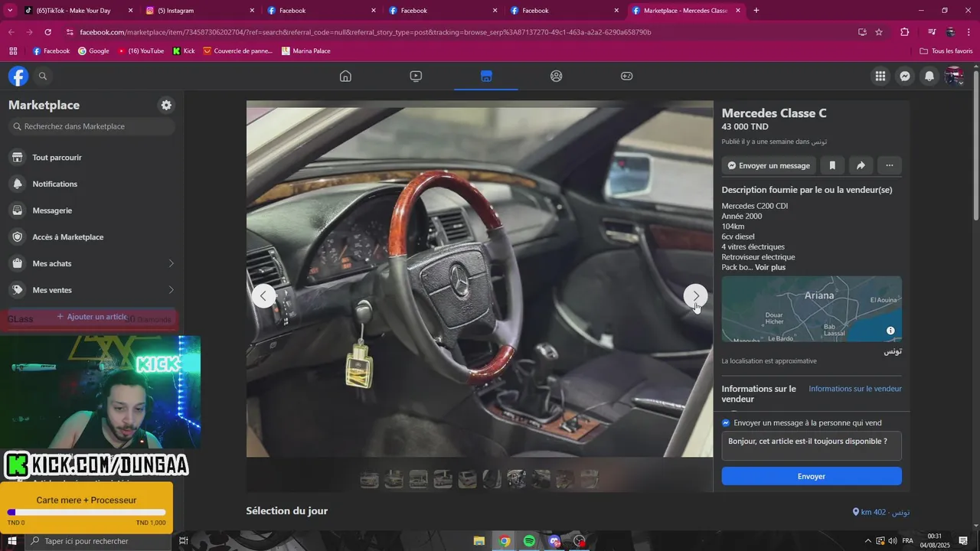This screenshot has height=551, width=980.
Task: Click the map info icon
Action: coord(890,331)
